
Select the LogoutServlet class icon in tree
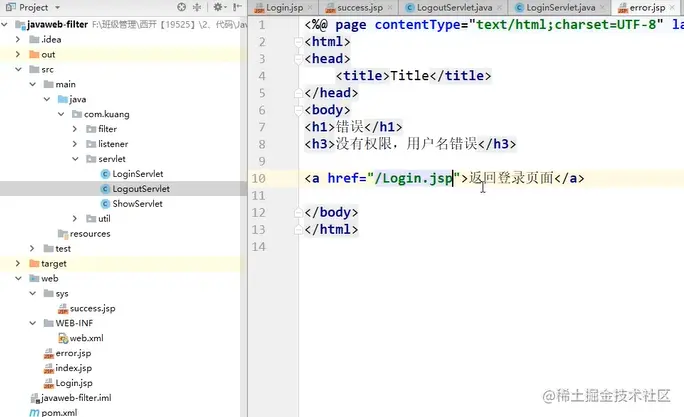point(105,189)
